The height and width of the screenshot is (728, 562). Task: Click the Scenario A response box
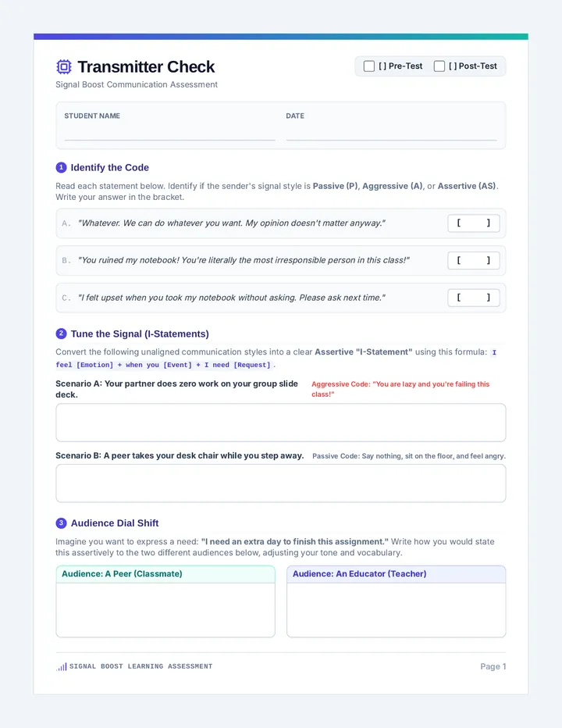281,423
